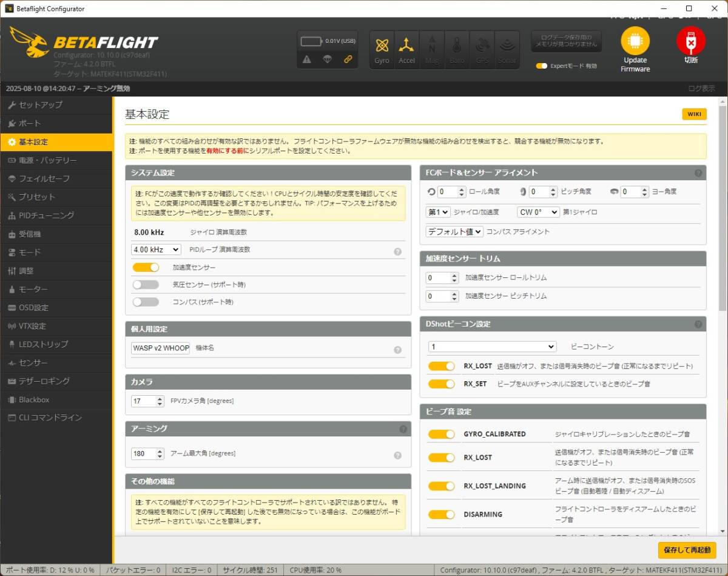The image size is (728, 576).
Task: Click the roll angle rotation icon
Action: coord(431,192)
